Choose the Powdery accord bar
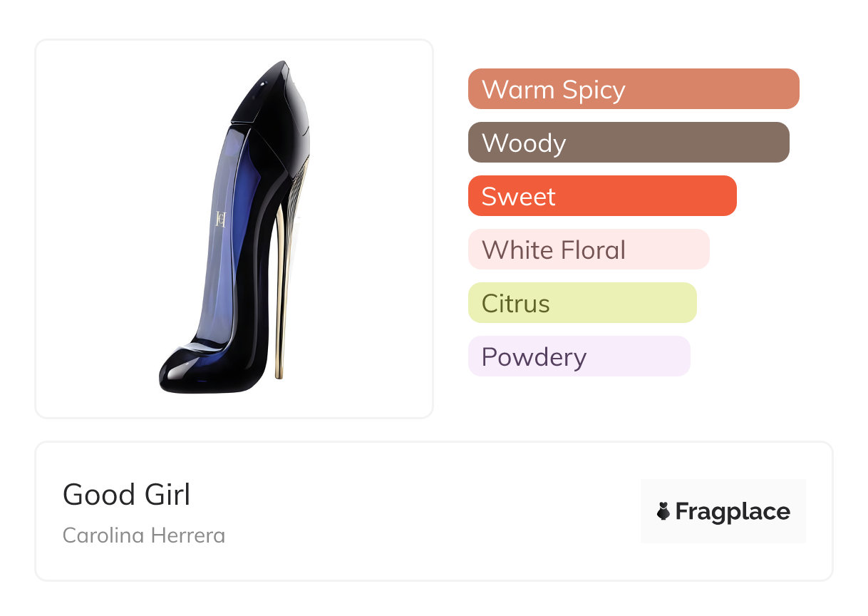 coord(579,356)
